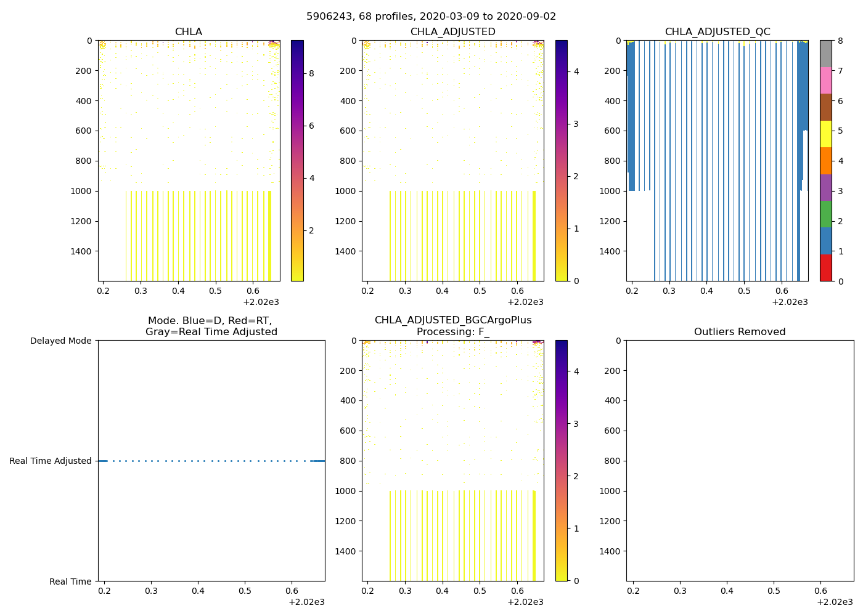863x616 pixels.
Task: Select the CHLA_ADJUSTED plot title
Action: [452, 32]
